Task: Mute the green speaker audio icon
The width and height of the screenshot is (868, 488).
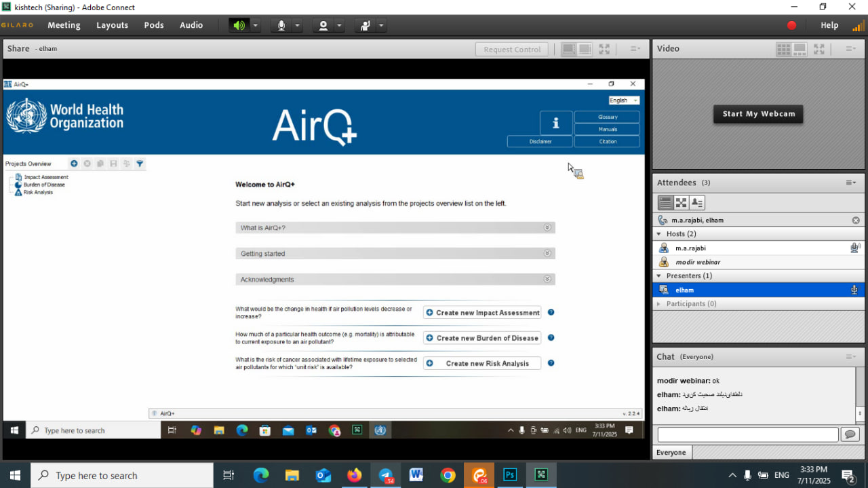Action: (239, 25)
